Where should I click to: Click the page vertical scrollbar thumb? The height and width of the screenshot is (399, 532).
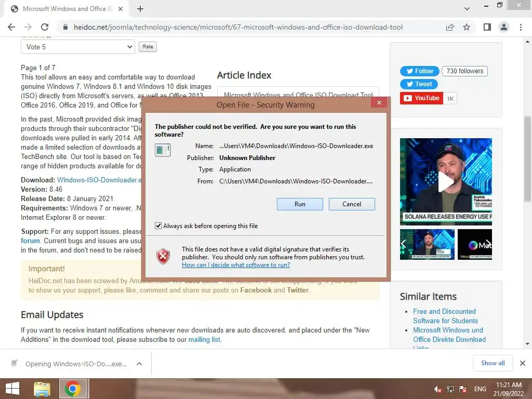(528, 159)
